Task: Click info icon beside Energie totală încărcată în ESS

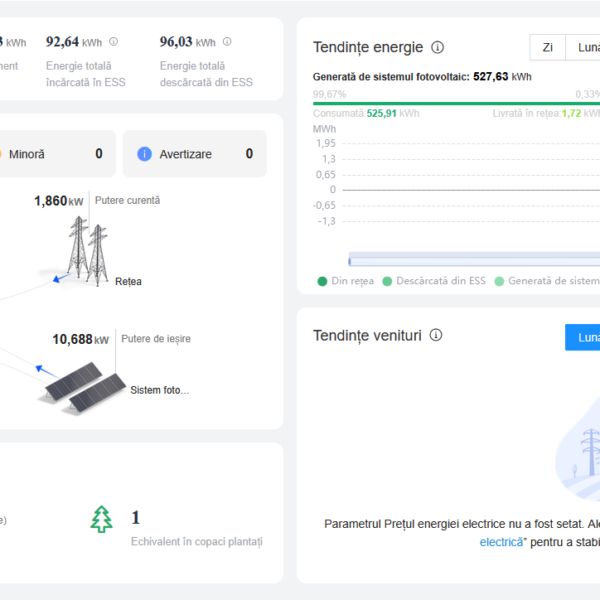Action: 113,42
